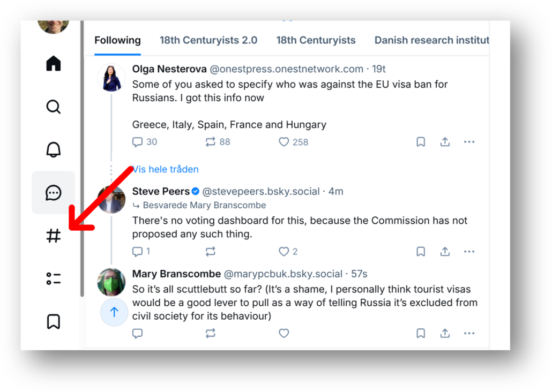Viewport: 552px width, 392px height.
Task: Open more options on Steve Peers' post
Action: tap(469, 251)
